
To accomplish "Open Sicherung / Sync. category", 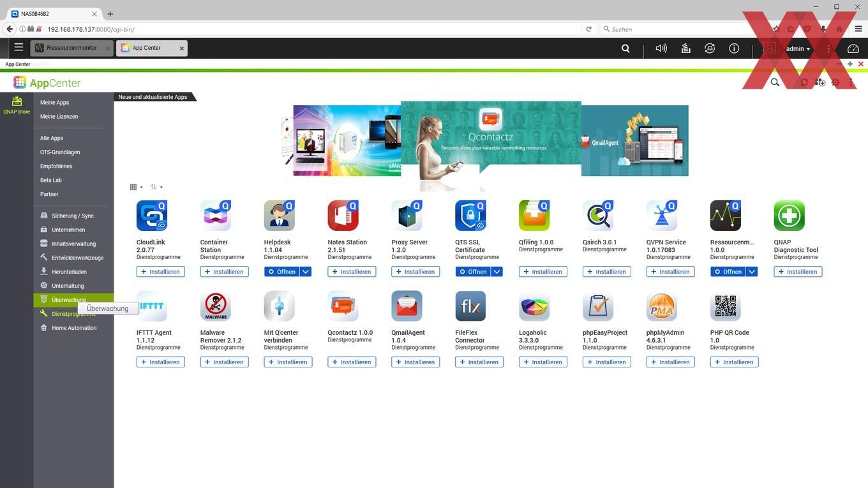I will pos(67,216).
